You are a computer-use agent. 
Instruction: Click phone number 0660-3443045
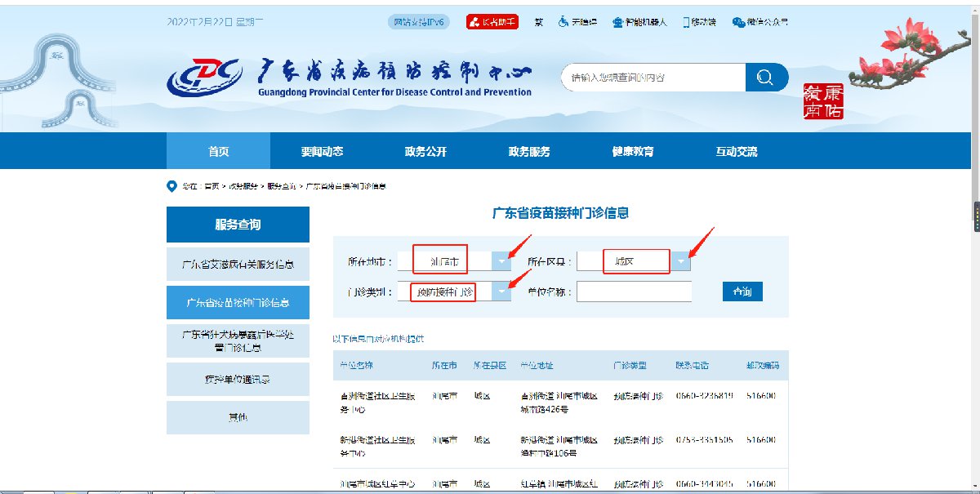tap(704, 484)
